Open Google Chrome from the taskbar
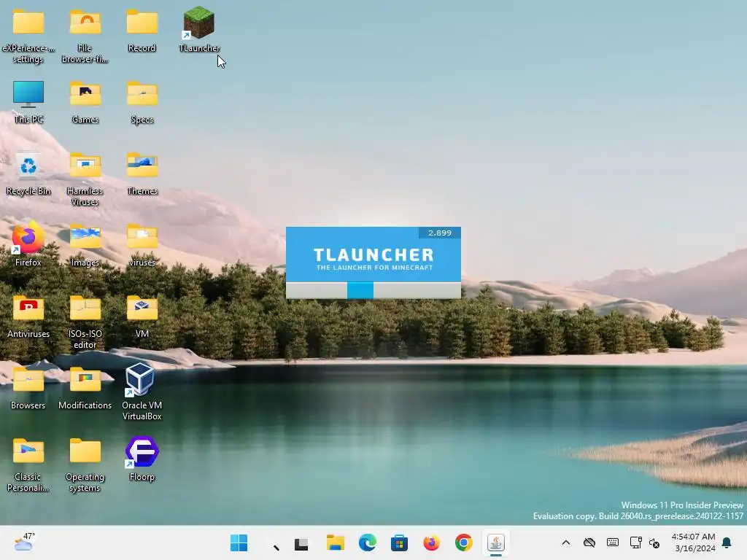This screenshot has width=747, height=560. pos(463,542)
